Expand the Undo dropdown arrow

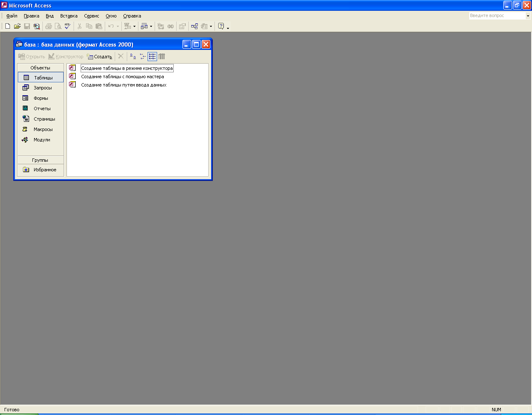click(118, 26)
